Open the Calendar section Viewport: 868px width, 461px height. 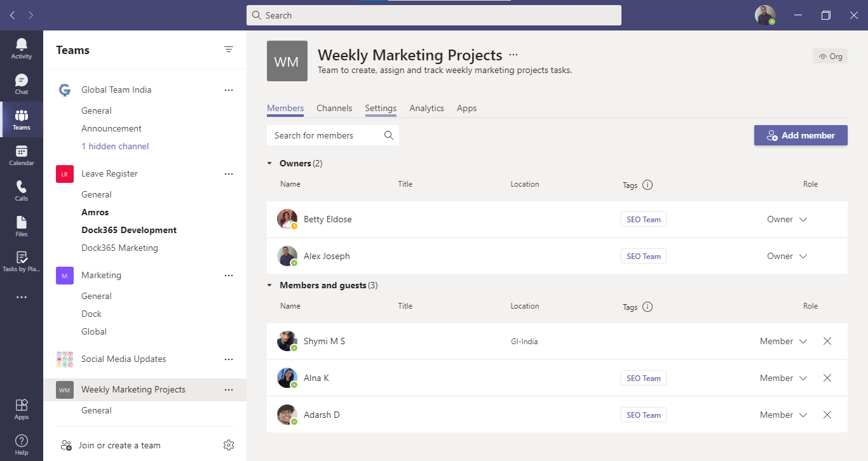click(x=21, y=154)
